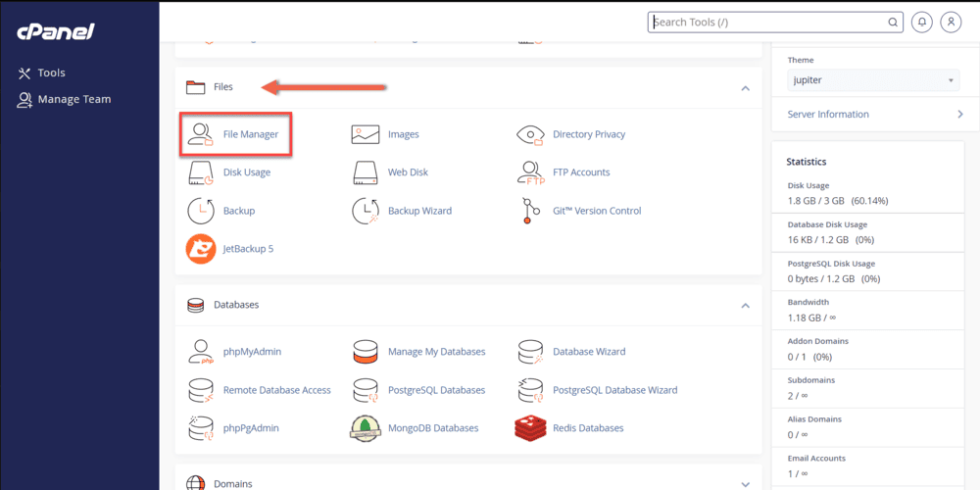Open the phpMyAdmin icon
Viewport: 980px width, 490px height.
[x=201, y=352]
